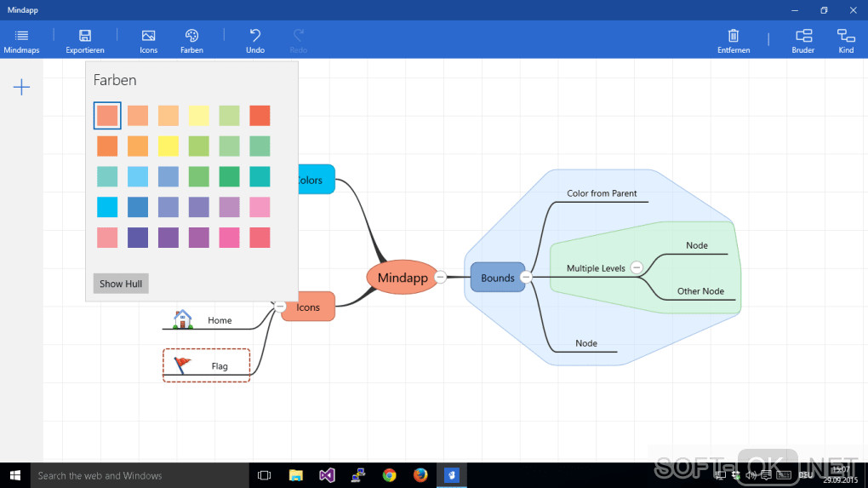Add a sibling node with Bruder
The height and width of the screenshot is (488, 868).
803,41
